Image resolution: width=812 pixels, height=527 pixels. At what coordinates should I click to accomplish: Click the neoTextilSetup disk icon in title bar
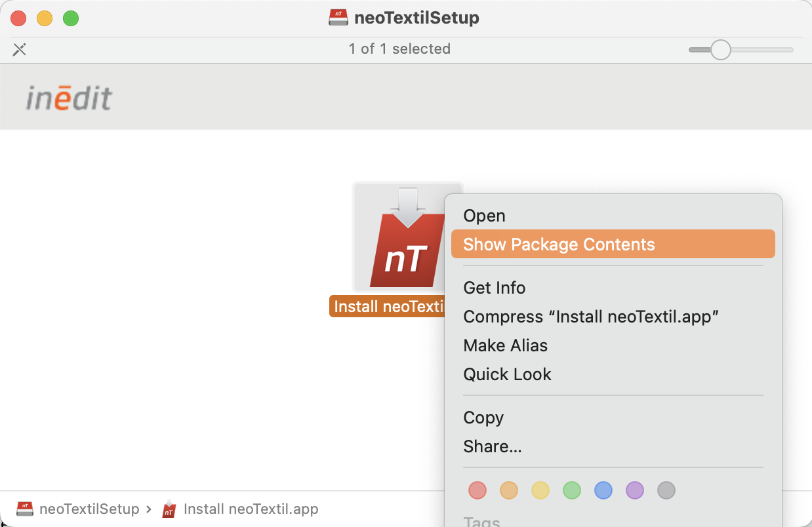click(338, 18)
